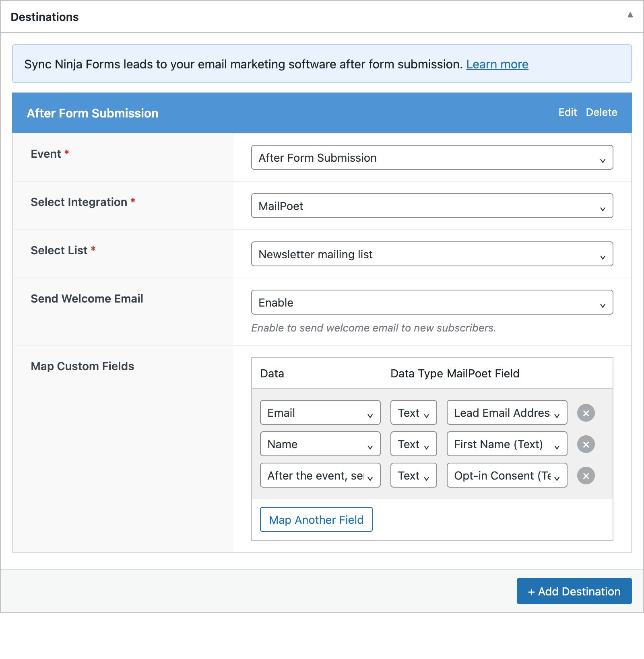The width and height of the screenshot is (644, 659).
Task: Click the welcome email help text
Action: (374, 328)
